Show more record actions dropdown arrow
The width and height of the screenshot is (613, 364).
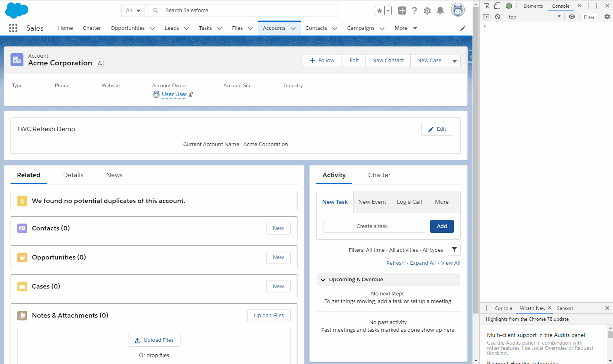455,61
